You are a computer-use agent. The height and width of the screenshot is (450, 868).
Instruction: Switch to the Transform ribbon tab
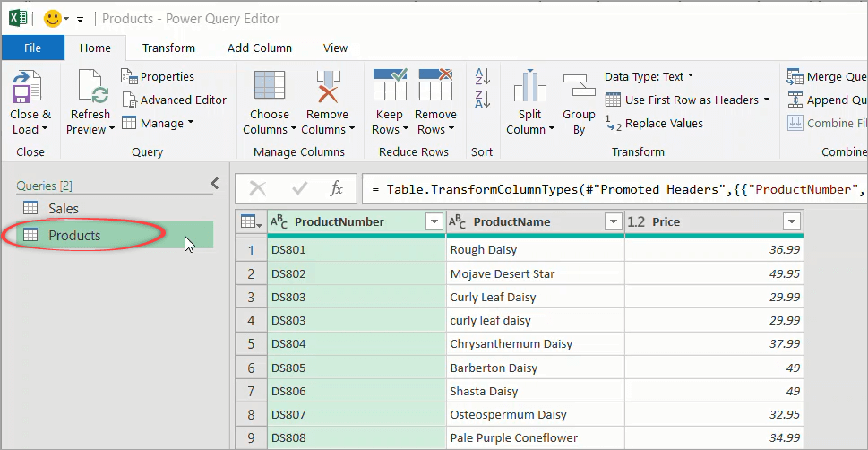point(168,48)
